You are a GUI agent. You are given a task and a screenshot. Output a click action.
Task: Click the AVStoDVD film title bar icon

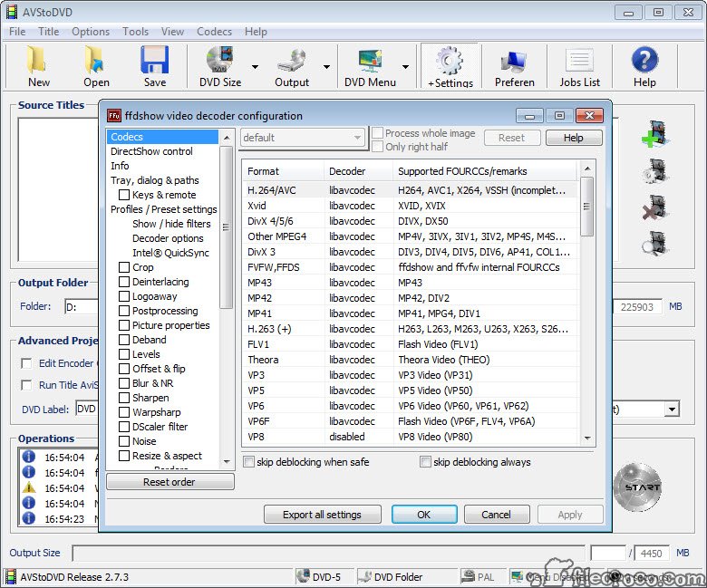click(x=12, y=12)
